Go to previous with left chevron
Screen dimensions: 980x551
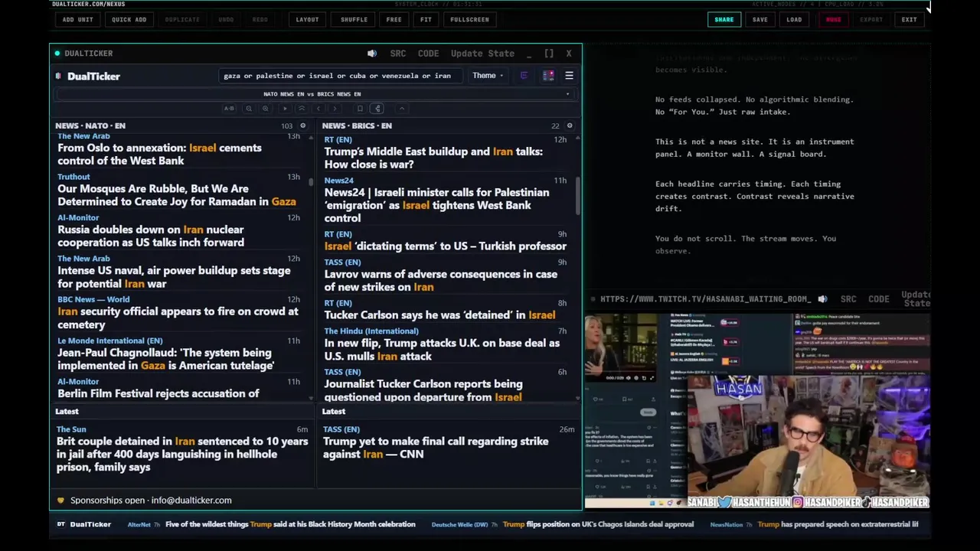click(318, 109)
